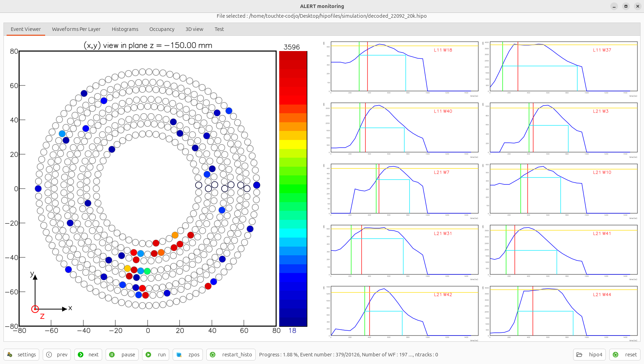Screen dimensions: 644x364
Task: Close the ALERT monitoring window
Action: pos(638,6)
